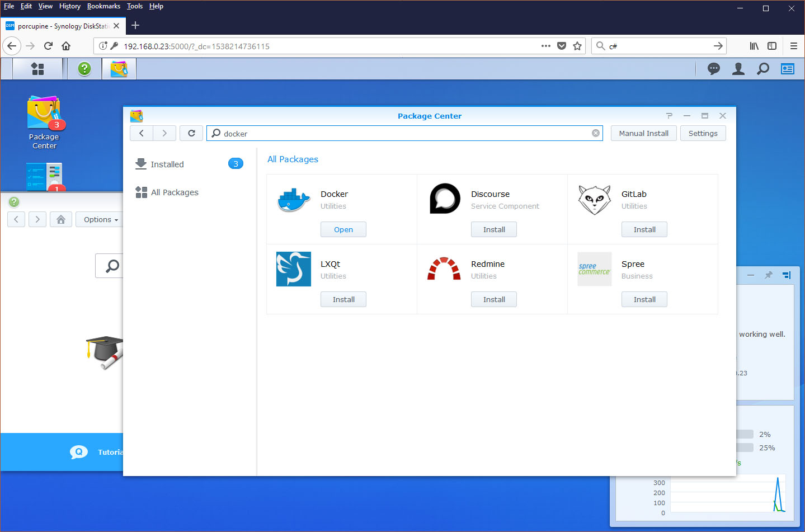Viewport: 805px width, 532px height.
Task: Go forward in Package Center
Action: pos(164,133)
